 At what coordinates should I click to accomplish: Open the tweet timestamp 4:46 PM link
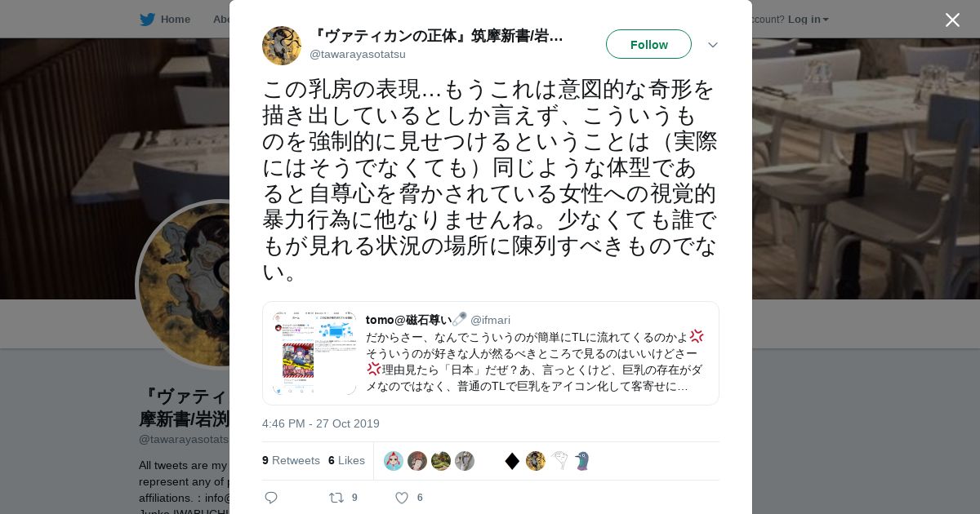point(321,423)
